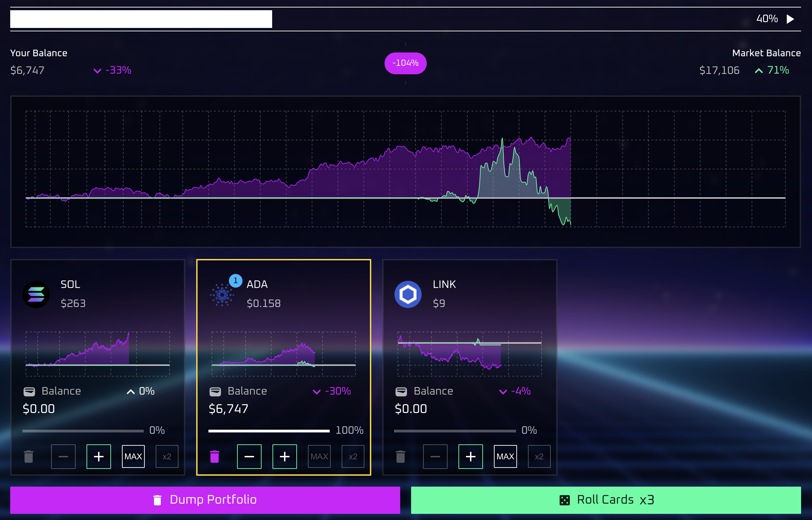
Task: Click the blue number 1 badge on ADA
Action: tap(235, 280)
